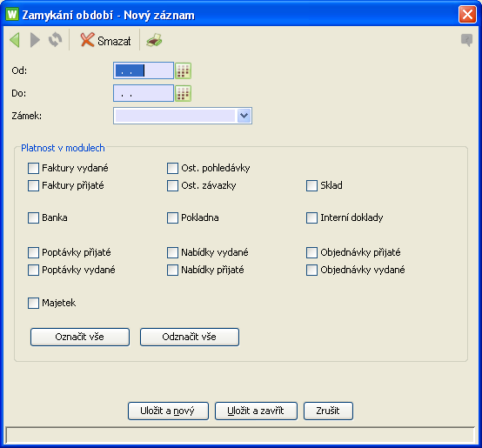Cancel with the Zrušit button
This screenshot has width=482, height=448.
[328, 411]
